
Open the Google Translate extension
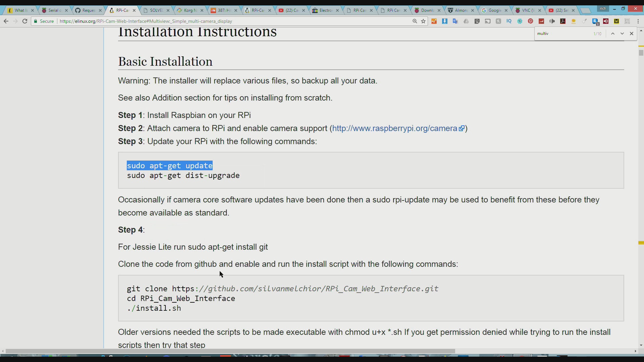(x=455, y=21)
